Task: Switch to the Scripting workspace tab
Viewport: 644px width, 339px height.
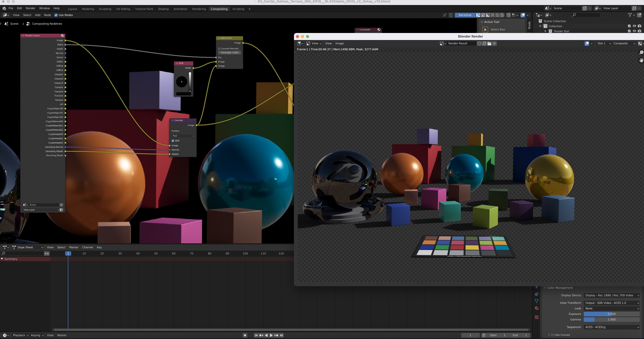Action: coord(238,9)
